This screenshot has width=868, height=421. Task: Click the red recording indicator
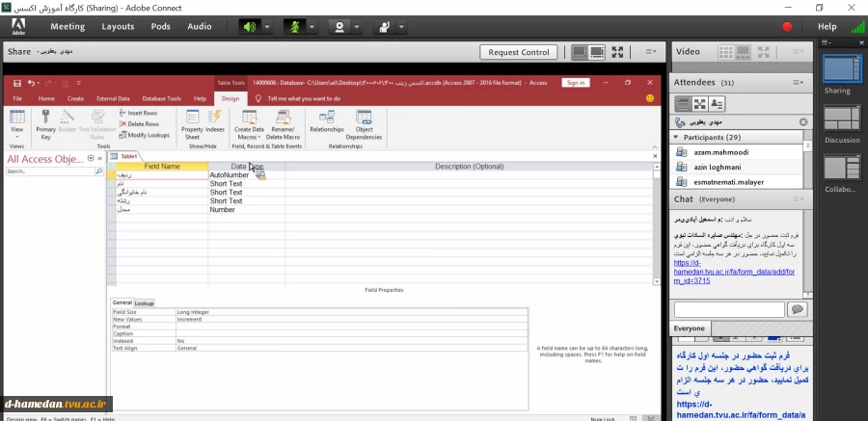[x=787, y=27]
